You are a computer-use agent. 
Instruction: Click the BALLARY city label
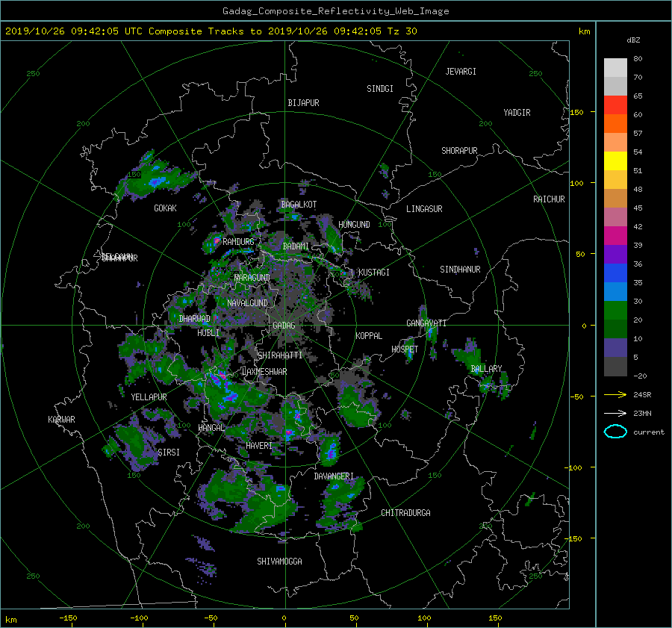[x=486, y=369]
